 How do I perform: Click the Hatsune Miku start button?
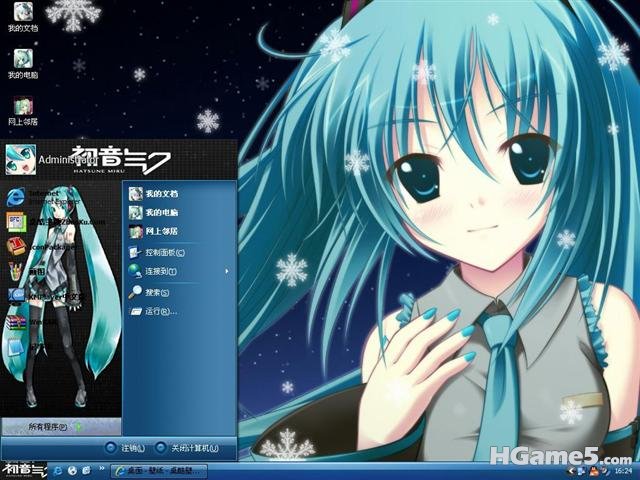click(24, 470)
